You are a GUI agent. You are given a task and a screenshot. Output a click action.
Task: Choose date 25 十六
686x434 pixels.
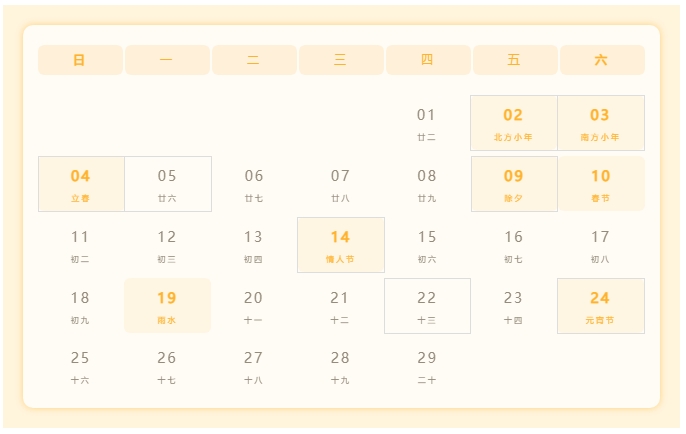point(80,367)
